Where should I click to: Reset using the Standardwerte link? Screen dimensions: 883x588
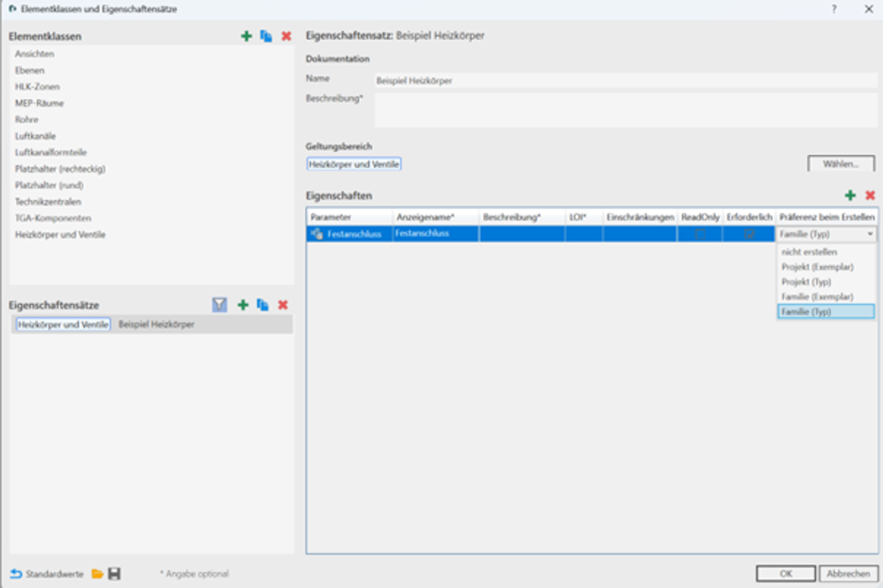[47, 574]
